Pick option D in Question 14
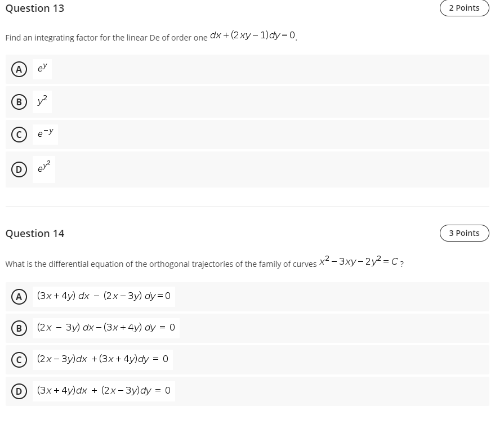 (20, 390)
